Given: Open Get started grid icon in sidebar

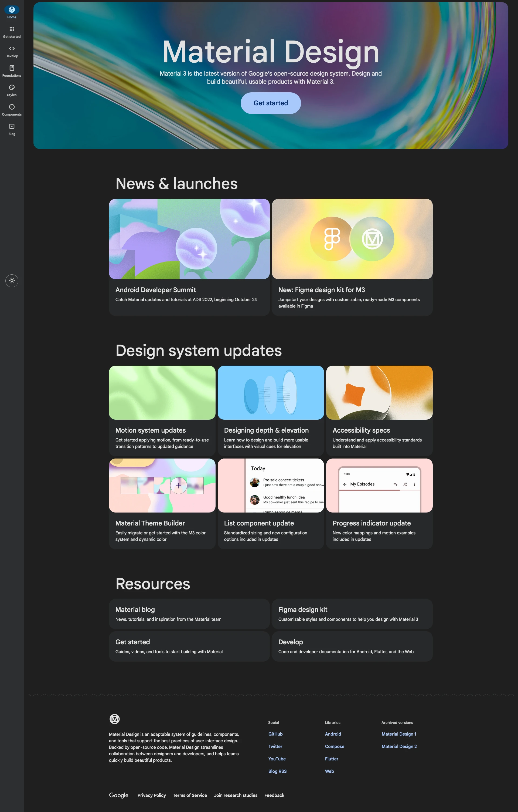Looking at the screenshot, I should tap(12, 29).
